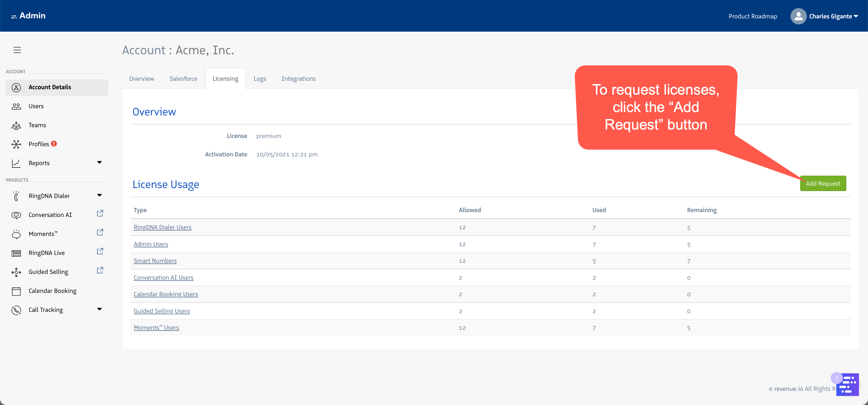Click the Add Request button
Viewport: 868px width, 405px height.
[823, 183]
